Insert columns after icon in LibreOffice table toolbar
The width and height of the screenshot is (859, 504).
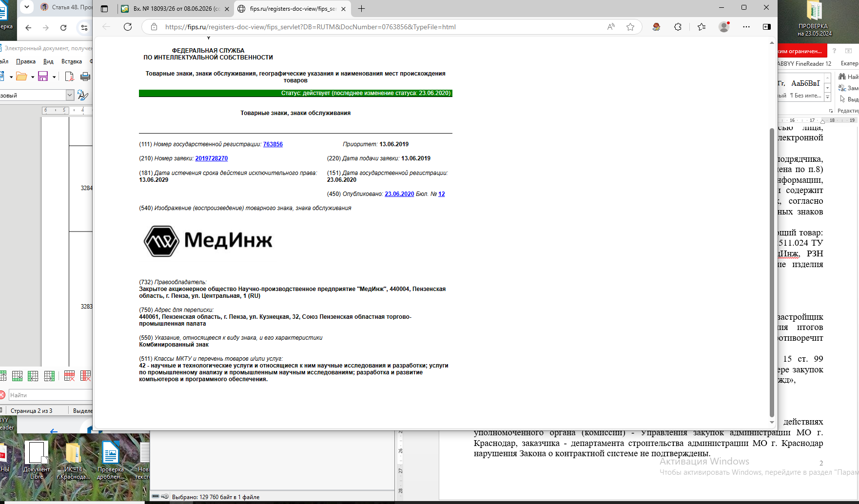coord(49,376)
